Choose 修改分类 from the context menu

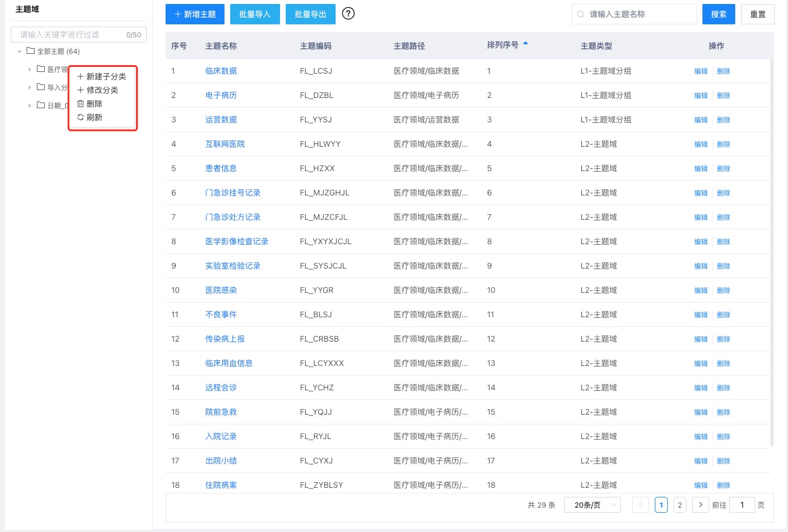coord(98,90)
